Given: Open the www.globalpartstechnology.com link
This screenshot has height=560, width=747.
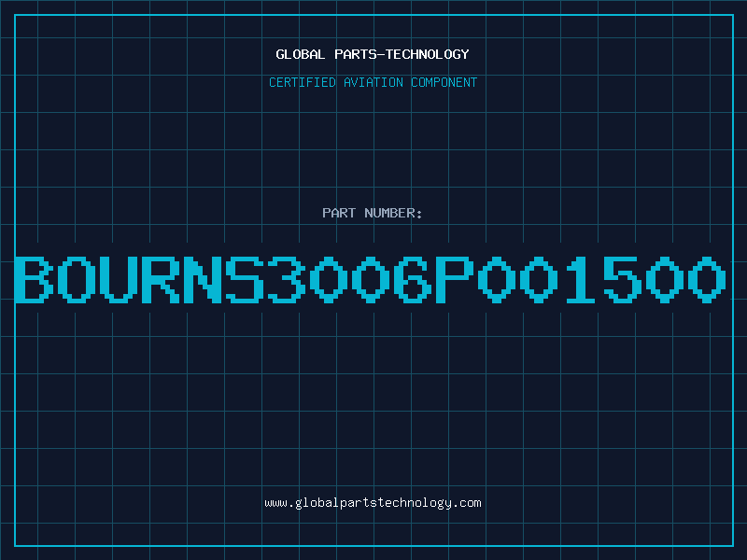Looking at the screenshot, I should [x=373, y=503].
